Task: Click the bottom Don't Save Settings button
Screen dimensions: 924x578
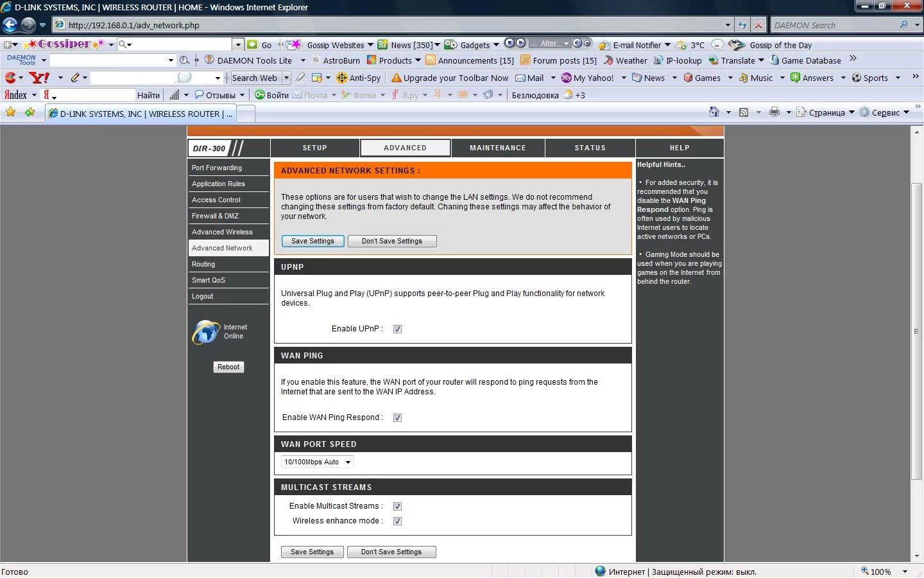Action: pyautogui.click(x=391, y=552)
